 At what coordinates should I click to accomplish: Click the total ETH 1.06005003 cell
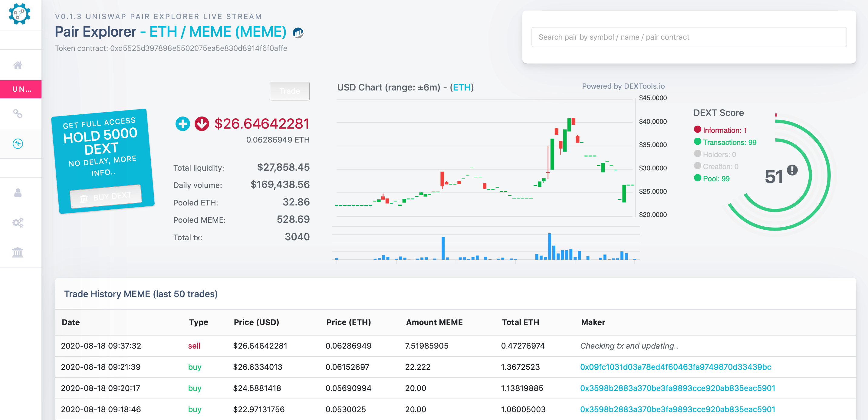[x=523, y=409]
